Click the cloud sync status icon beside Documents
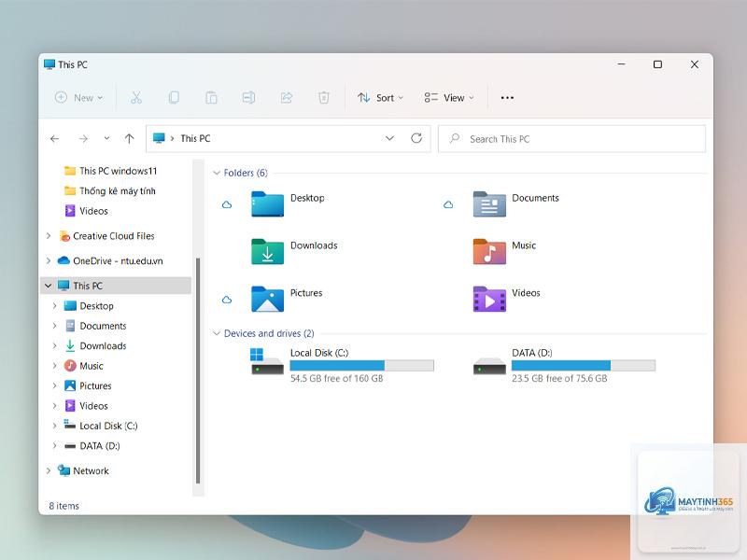 [x=448, y=204]
